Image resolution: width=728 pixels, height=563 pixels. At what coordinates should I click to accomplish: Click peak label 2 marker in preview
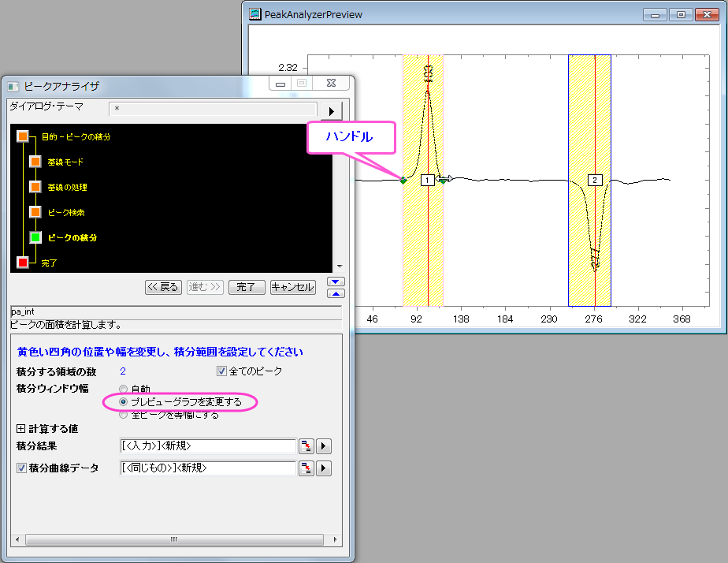coord(595,181)
